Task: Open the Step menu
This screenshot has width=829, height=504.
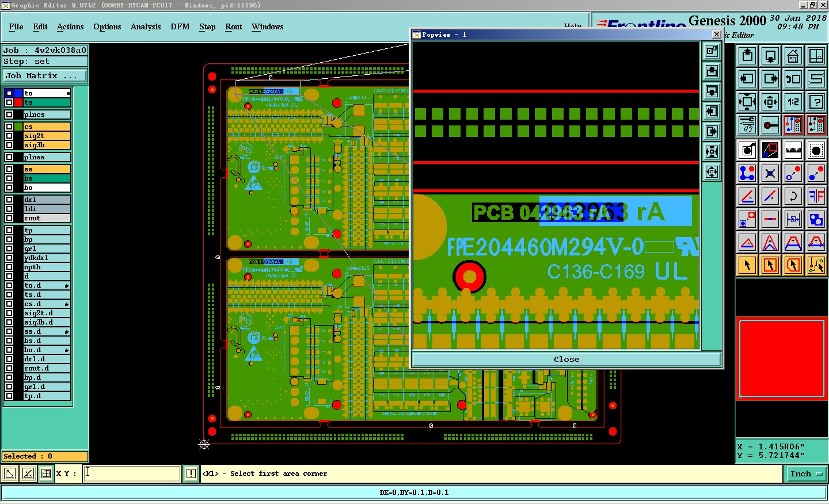Action: [207, 26]
